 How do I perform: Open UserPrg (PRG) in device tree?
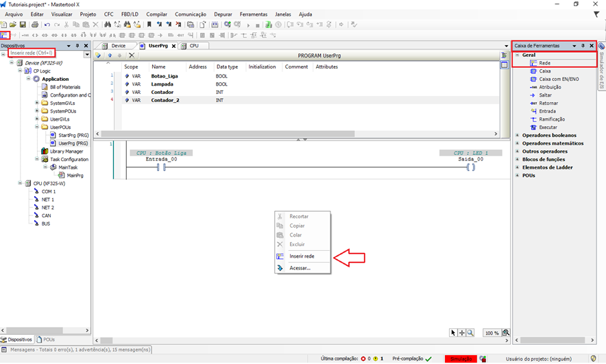click(73, 143)
